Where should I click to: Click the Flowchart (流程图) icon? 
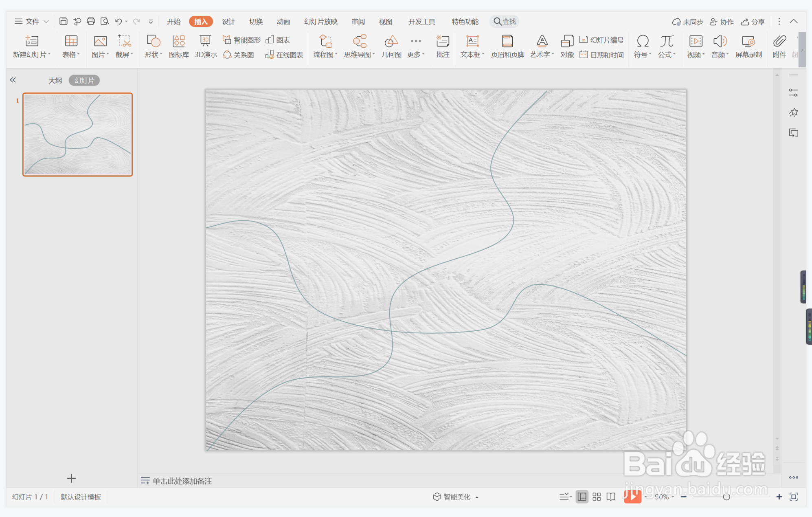pyautogui.click(x=325, y=41)
